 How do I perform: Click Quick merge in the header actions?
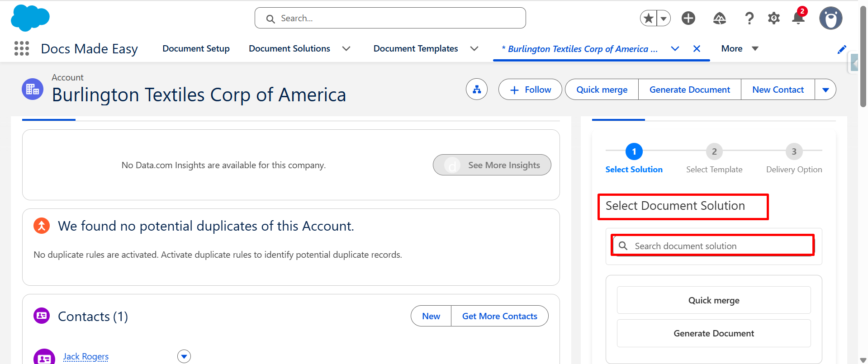tap(602, 90)
